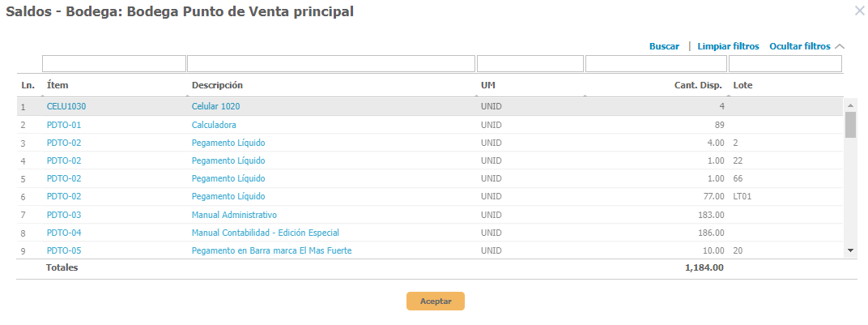Close the Saldos dialog with the X icon

coord(859,11)
